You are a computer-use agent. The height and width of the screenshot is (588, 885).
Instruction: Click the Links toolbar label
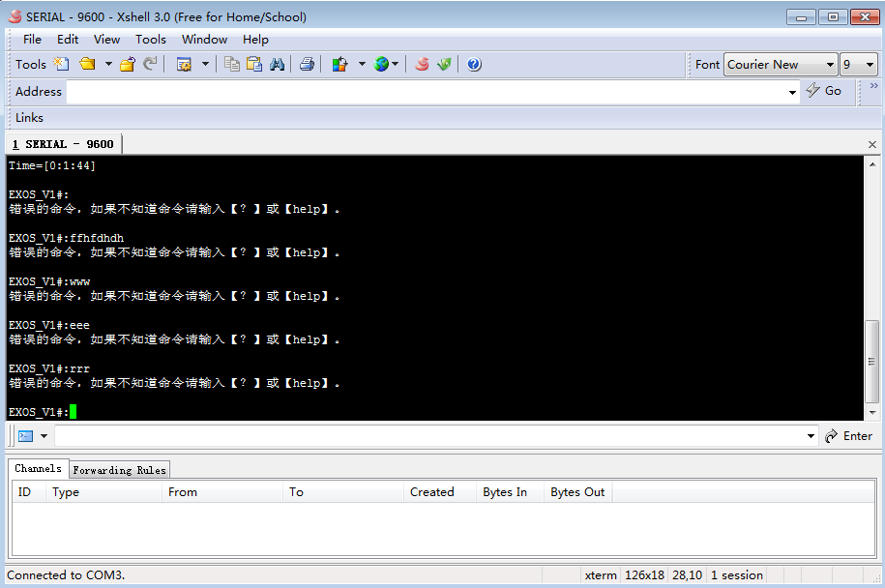click(29, 118)
